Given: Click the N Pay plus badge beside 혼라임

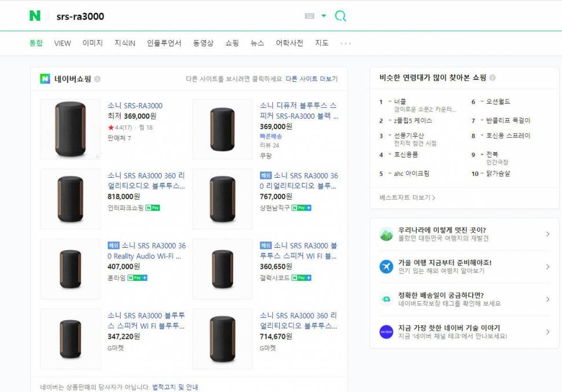Looking at the screenshot, I should 137,278.
